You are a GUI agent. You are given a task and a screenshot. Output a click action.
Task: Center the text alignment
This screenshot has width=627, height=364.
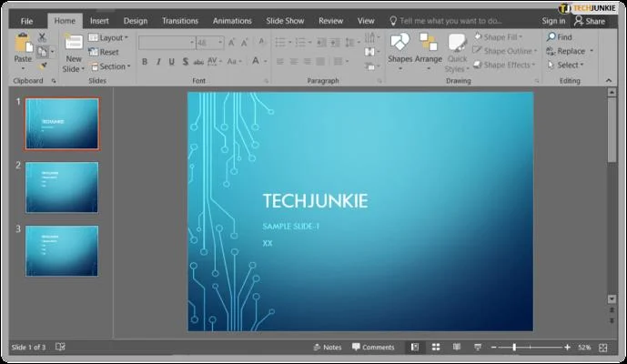coord(294,62)
